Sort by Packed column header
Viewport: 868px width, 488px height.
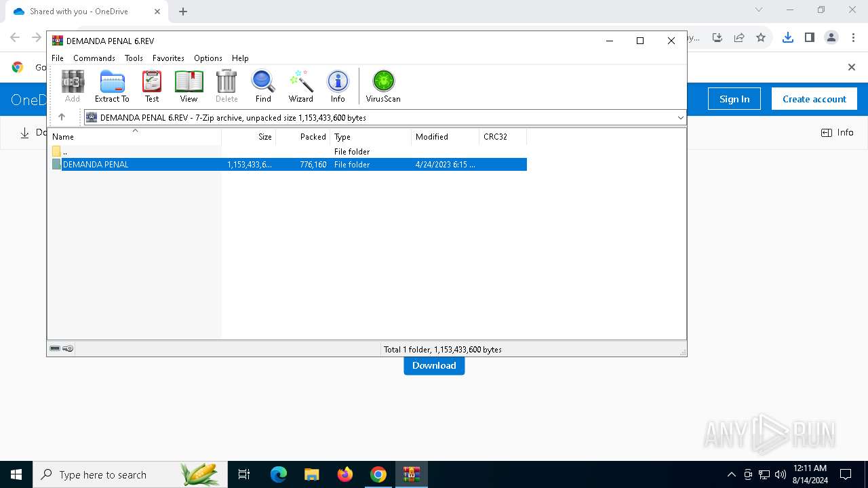[302, 137]
